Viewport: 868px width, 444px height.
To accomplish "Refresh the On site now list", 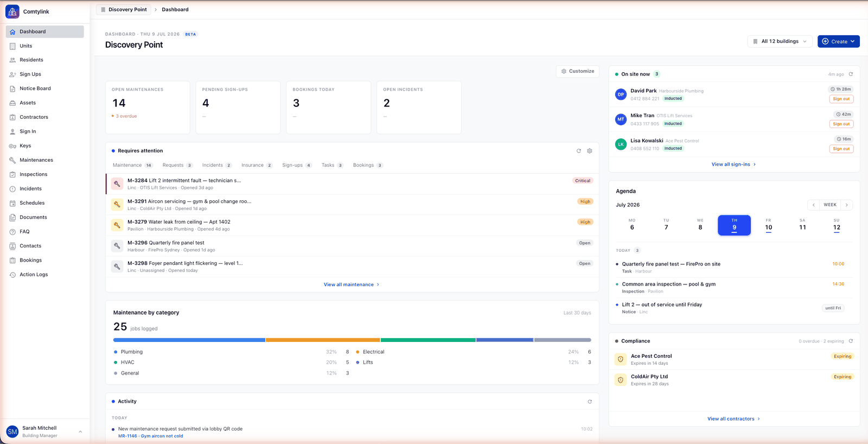I will (x=851, y=74).
